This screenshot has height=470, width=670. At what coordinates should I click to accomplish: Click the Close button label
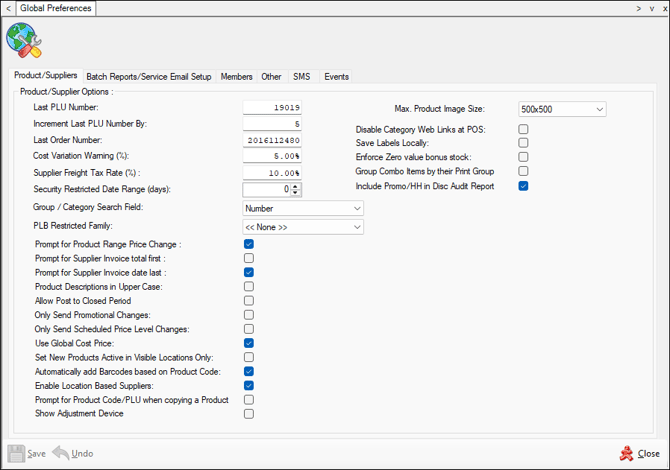point(649,454)
